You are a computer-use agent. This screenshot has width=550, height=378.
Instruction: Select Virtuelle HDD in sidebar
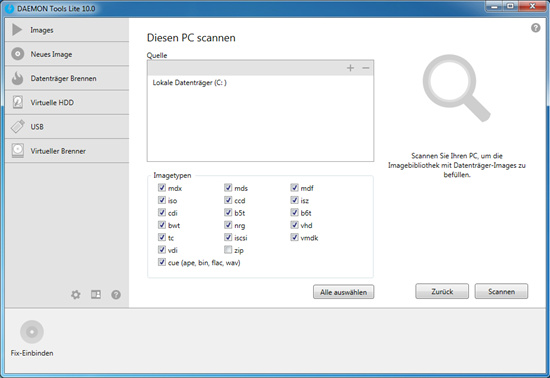(x=67, y=102)
